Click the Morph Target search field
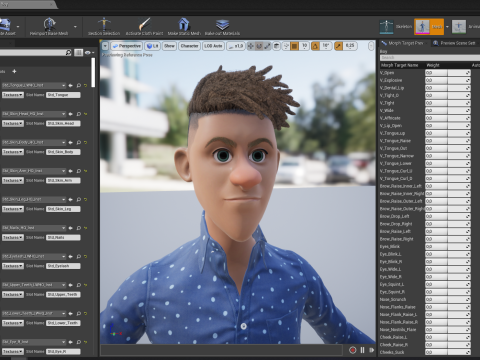Image resolution: width=480 pixels, height=360 pixels. click(430, 58)
